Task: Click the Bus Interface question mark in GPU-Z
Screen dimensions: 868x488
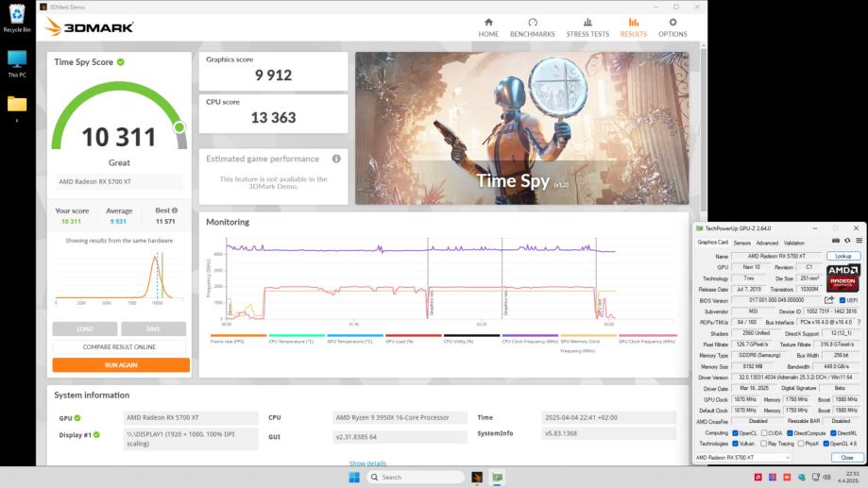Action: (x=859, y=322)
